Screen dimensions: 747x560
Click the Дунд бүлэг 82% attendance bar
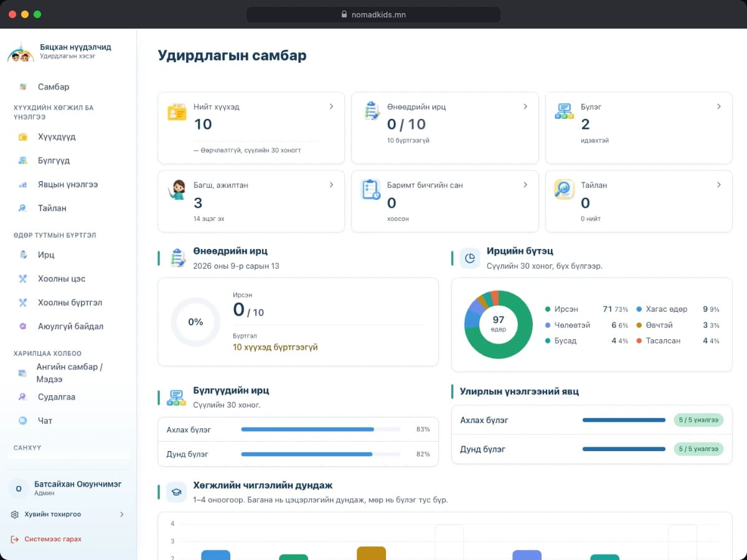321,454
